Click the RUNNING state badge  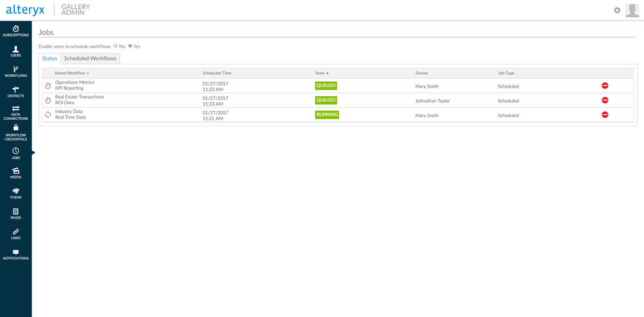coord(327,115)
